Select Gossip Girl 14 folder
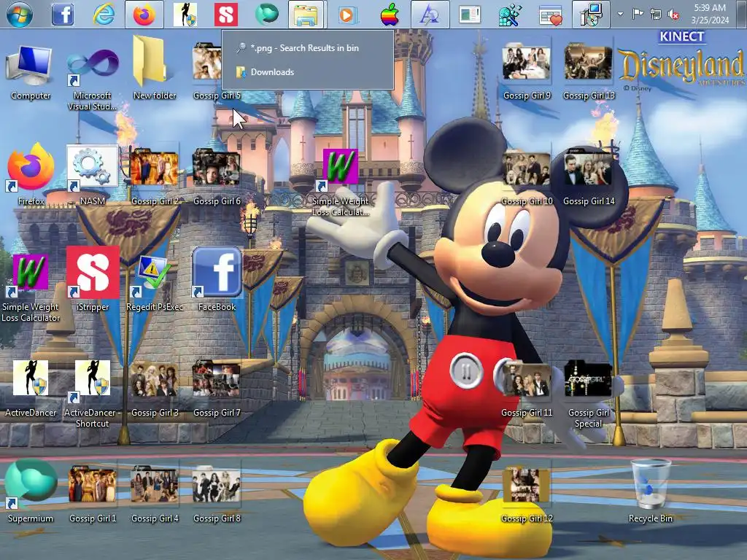 pyautogui.click(x=589, y=177)
